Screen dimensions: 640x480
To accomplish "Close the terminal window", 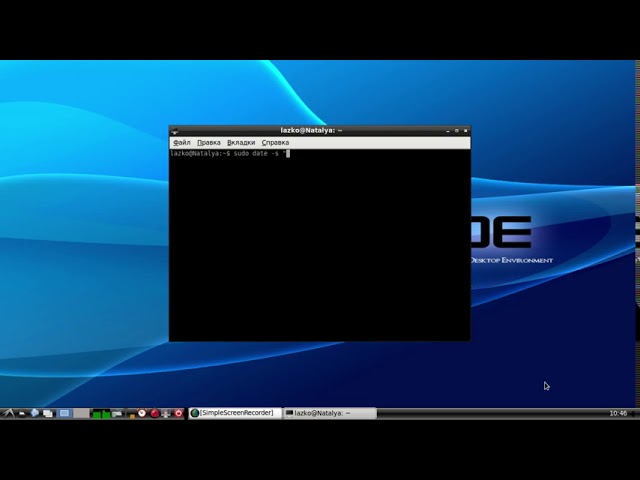I will [x=466, y=131].
